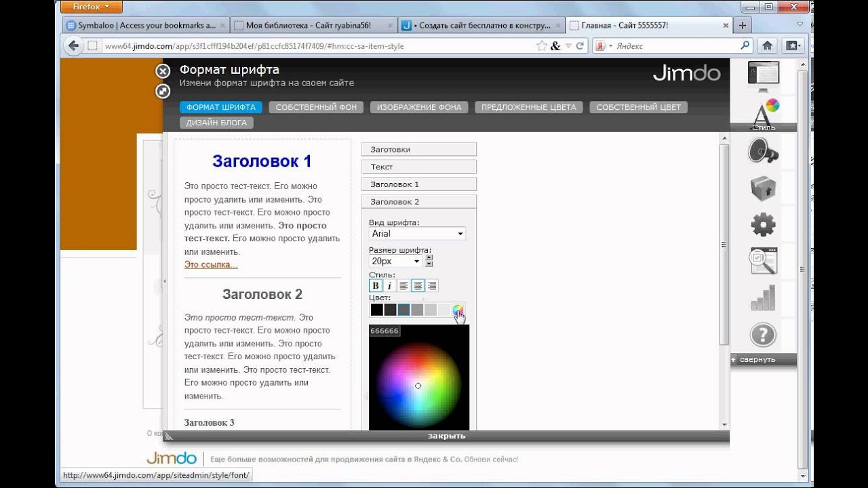Select the ПРЕДЛОЖЕННЫЕ ЦВЕТА tab
Viewport: 868px width, 488px height.
click(529, 107)
